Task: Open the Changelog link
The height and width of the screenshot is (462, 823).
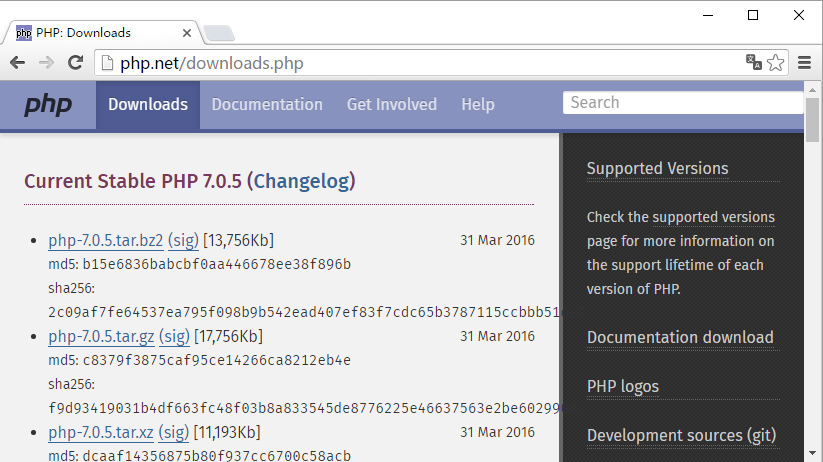Action: (301, 181)
